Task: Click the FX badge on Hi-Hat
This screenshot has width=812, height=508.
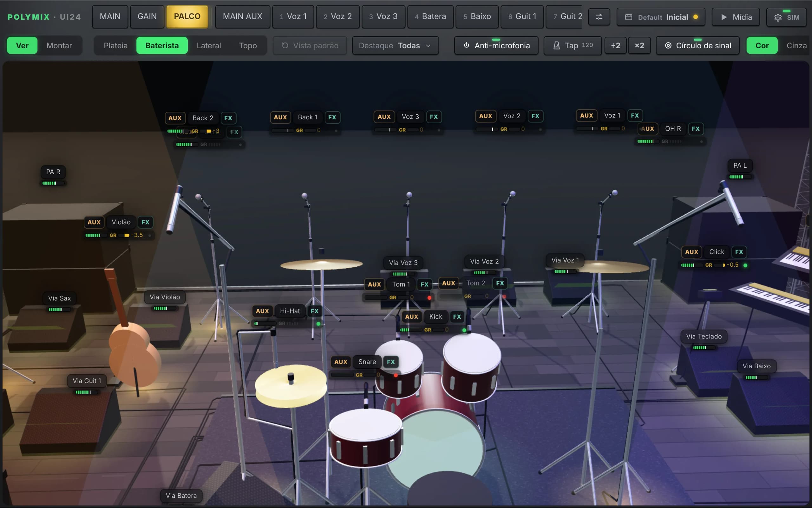Action: coord(314,311)
